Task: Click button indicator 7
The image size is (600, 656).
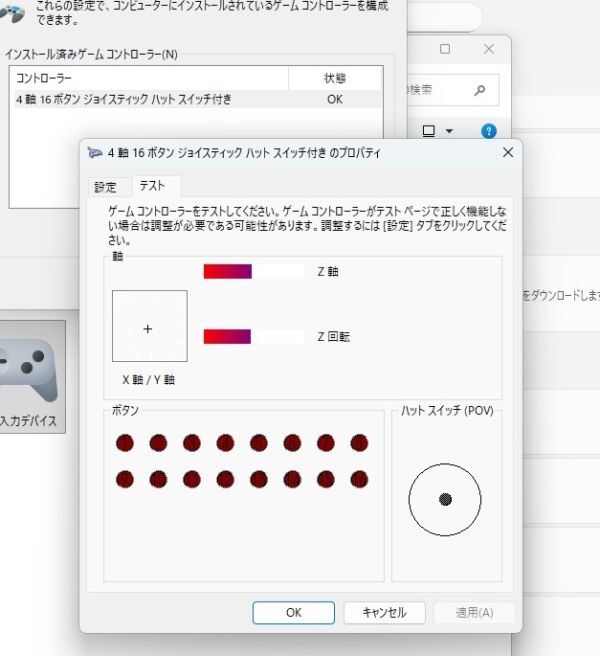Action: (326, 443)
